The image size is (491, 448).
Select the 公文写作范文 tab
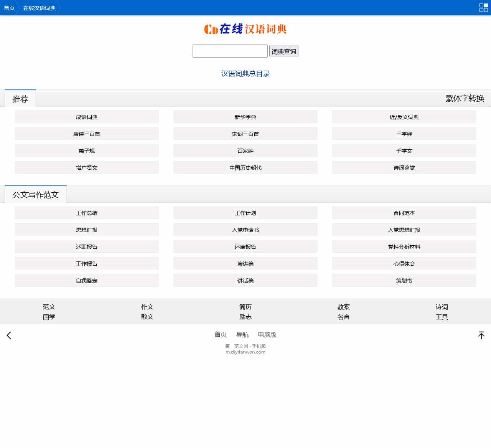[x=36, y=195]
